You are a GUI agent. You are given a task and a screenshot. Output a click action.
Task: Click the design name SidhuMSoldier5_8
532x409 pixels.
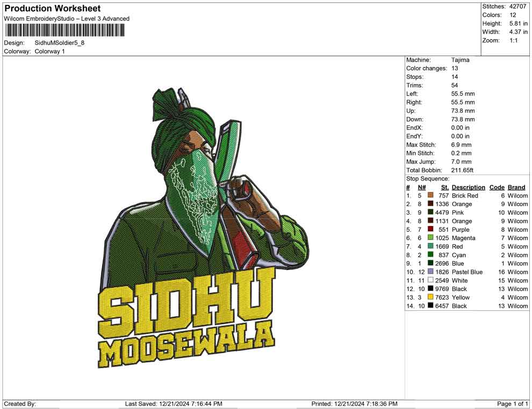point(59,43)
